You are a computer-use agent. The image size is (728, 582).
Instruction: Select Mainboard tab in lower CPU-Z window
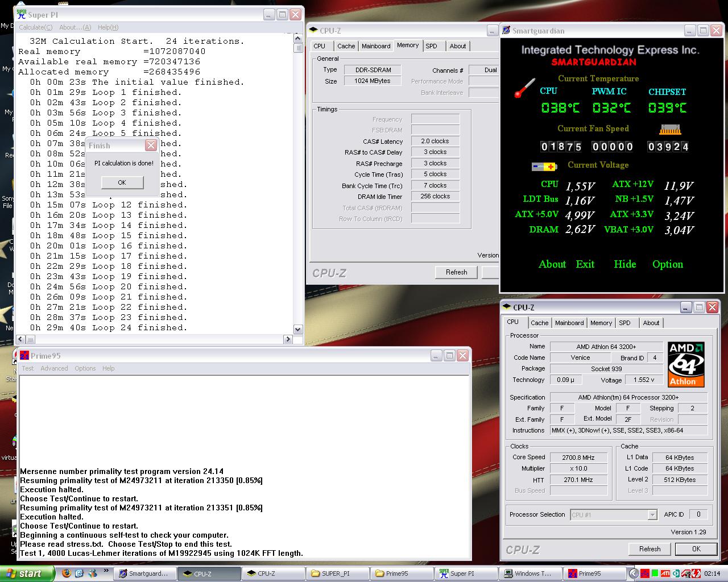(569, 323)
